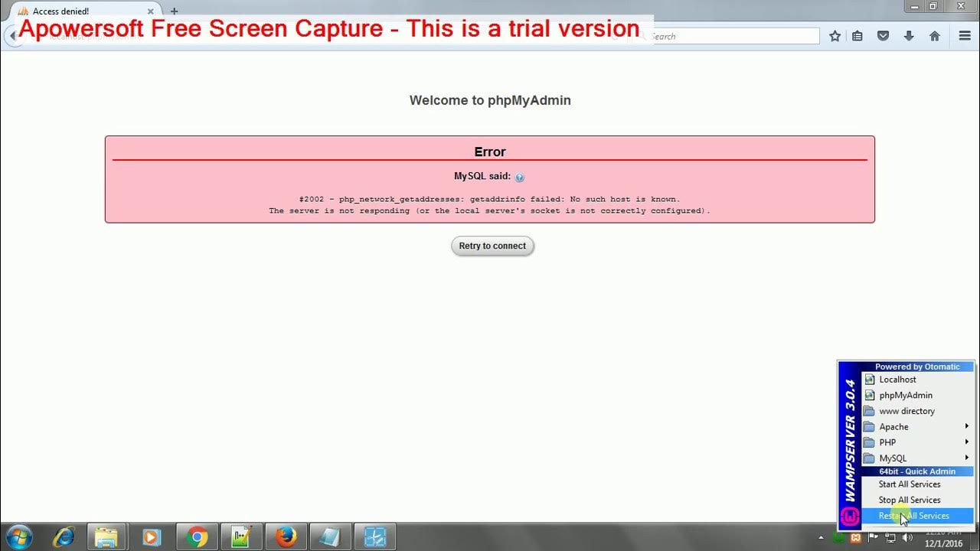The image size is (980, 551).
Task: Open the Action Center flag tray icon
Action: tap(873, 537)
